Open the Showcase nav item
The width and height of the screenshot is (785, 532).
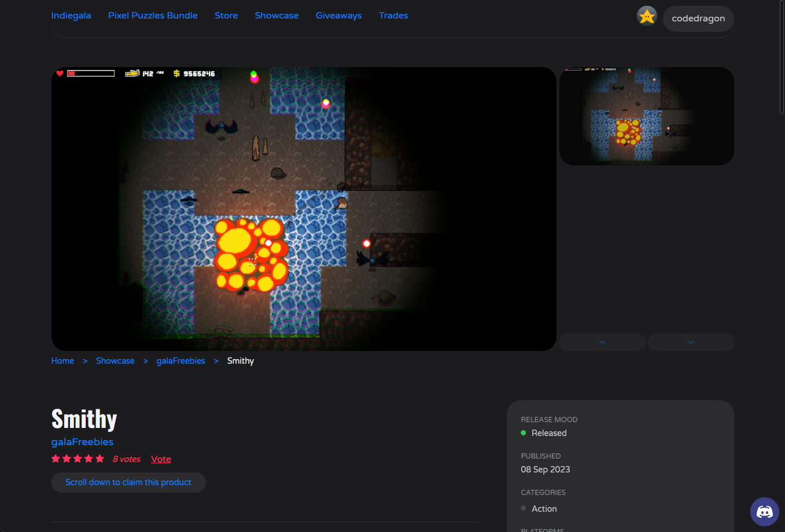277,16
